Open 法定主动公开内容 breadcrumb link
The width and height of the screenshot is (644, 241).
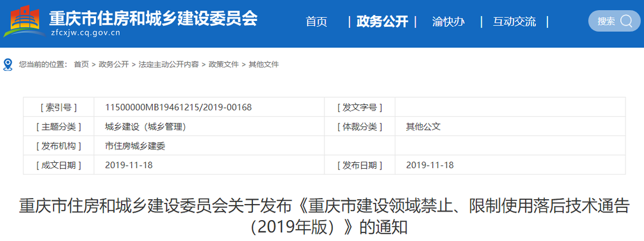[169, 64]
